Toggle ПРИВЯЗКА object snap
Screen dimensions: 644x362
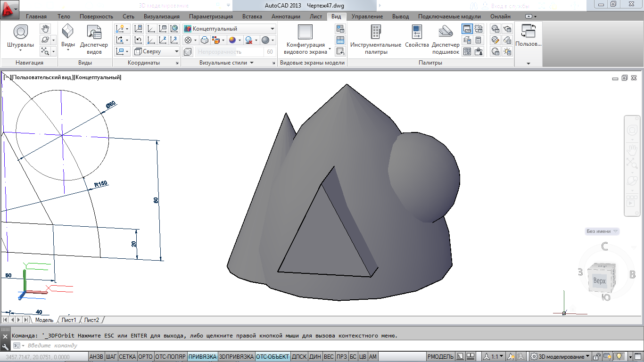coord(202,357)
